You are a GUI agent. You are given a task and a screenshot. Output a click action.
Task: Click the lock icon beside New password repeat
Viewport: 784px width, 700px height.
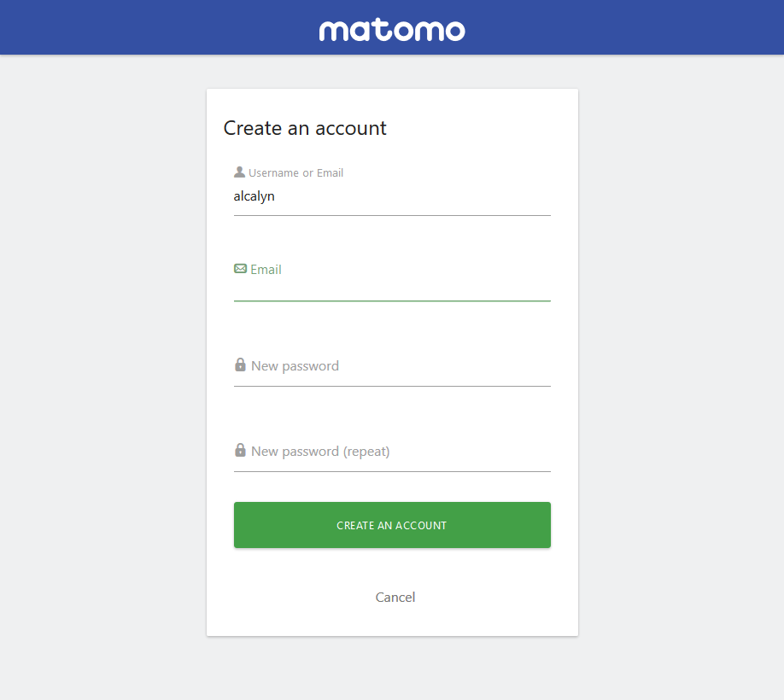click(240, 451)
